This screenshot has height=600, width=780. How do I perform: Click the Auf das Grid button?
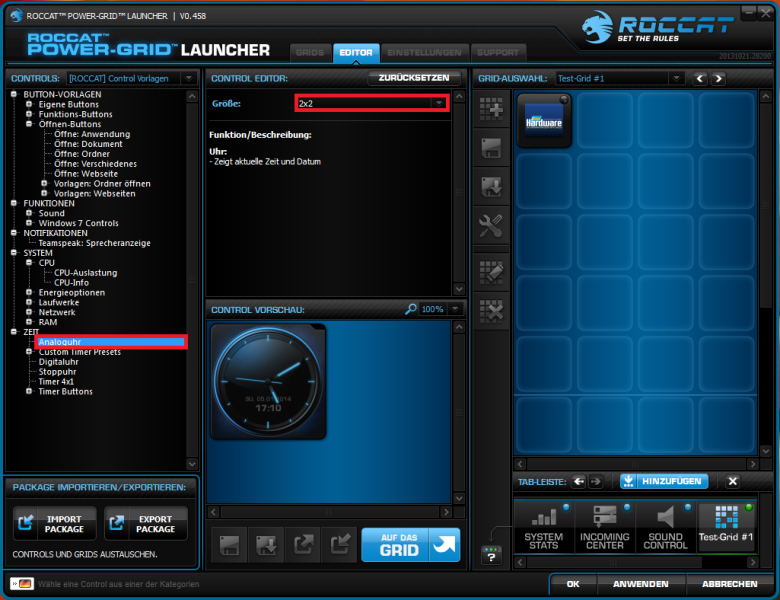[x=410, y=545]
